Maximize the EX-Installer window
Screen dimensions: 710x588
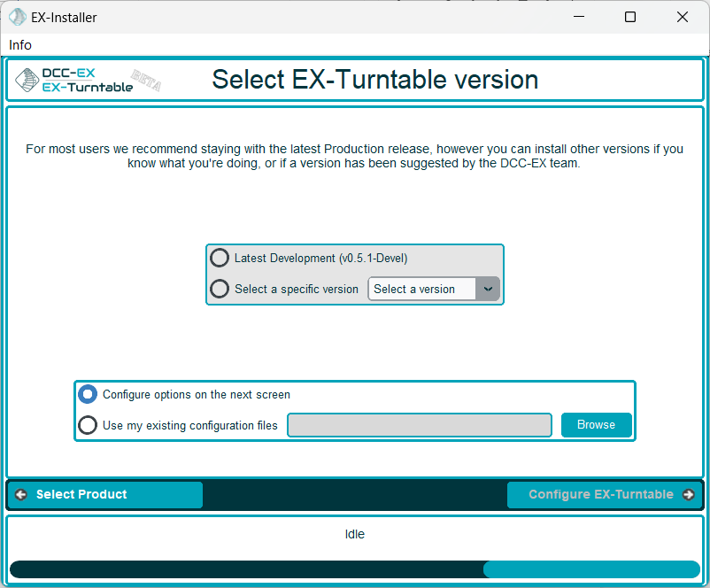coord(630,17)
